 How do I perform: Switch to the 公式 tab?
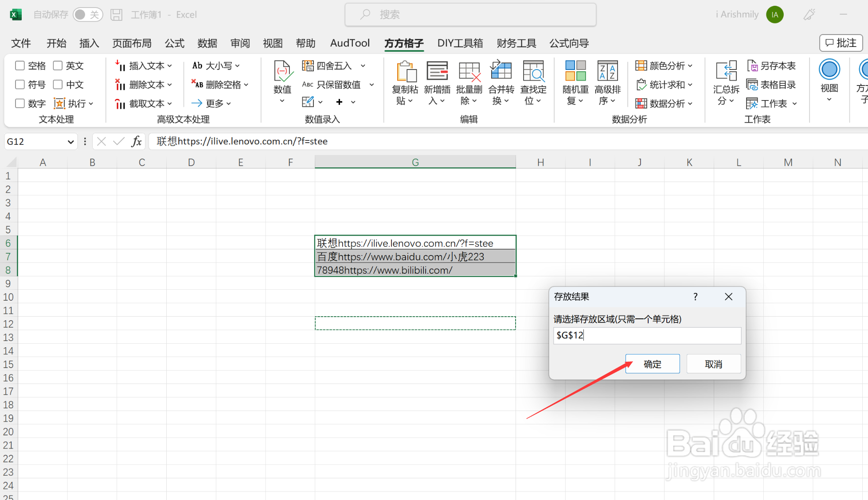coord(175,43)
